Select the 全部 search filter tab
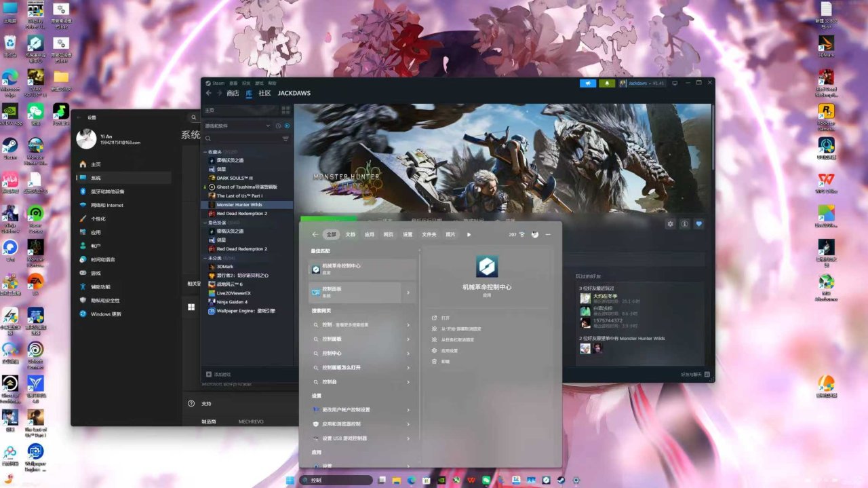 pyautogui.click(x=331, y=234)
